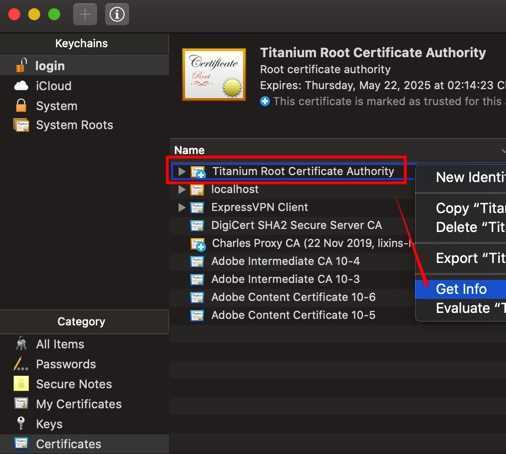Select DigiCert SHA2 Secure Server CA

296,225
